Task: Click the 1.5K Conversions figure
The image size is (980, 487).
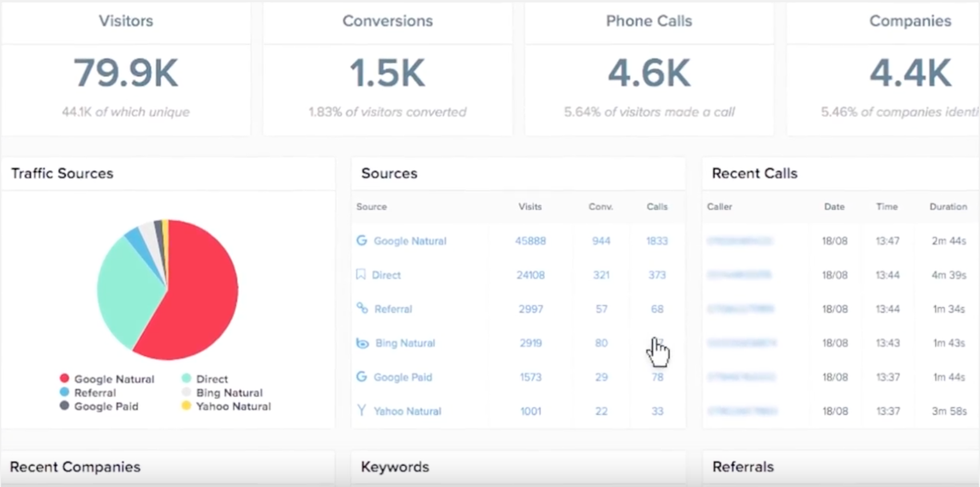Action: point(388,73)
